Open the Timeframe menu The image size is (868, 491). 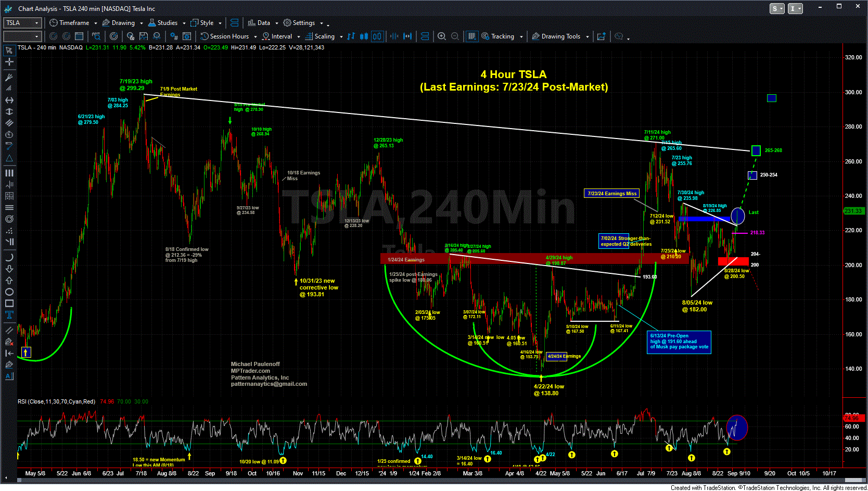69,22
